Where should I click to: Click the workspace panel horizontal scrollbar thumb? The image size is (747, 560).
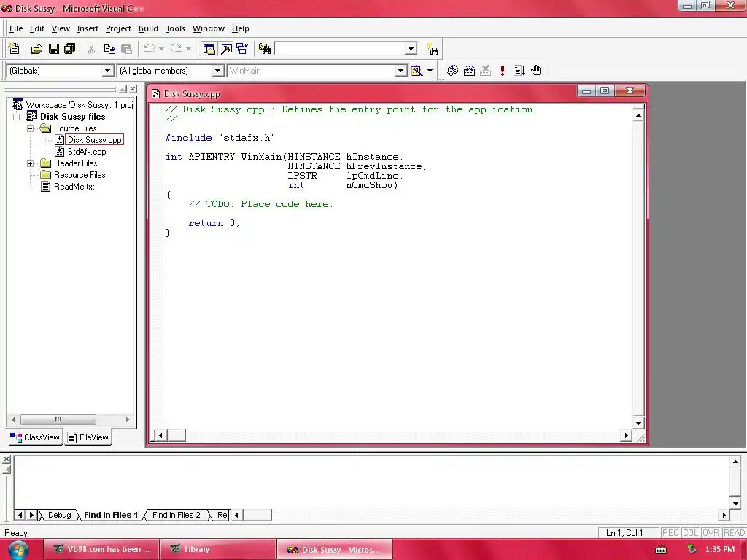coord(58,419)
